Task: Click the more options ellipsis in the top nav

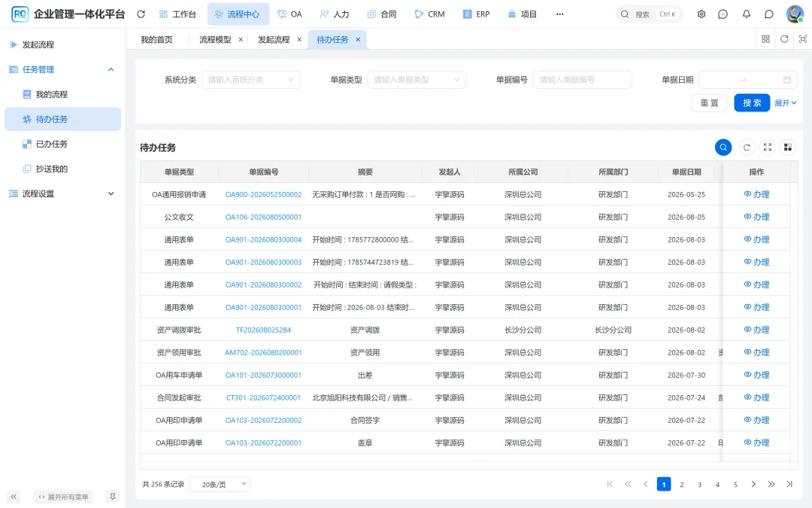Action: 560,14
